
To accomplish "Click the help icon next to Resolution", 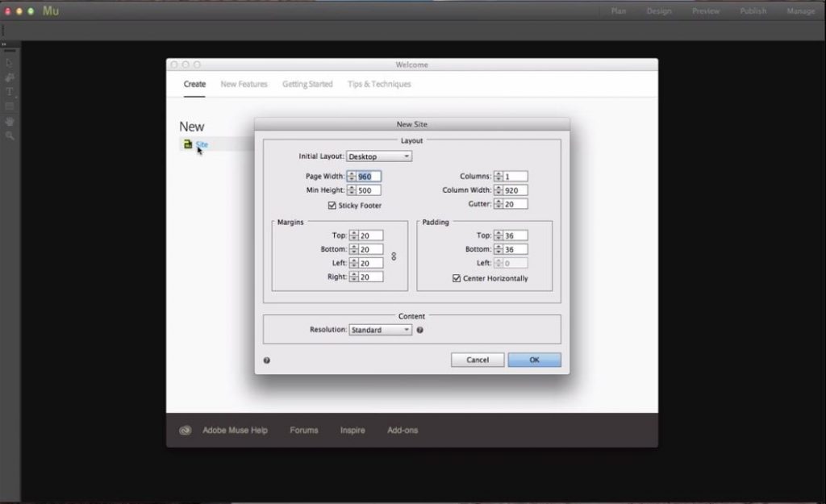I will click(419, 330).
